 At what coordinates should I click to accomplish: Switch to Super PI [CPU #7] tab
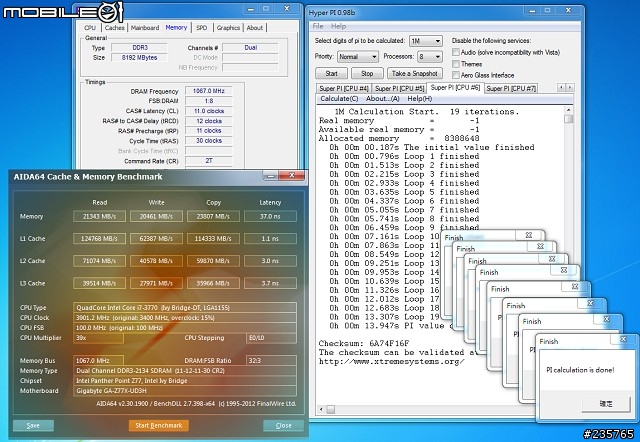coord(511,88)
